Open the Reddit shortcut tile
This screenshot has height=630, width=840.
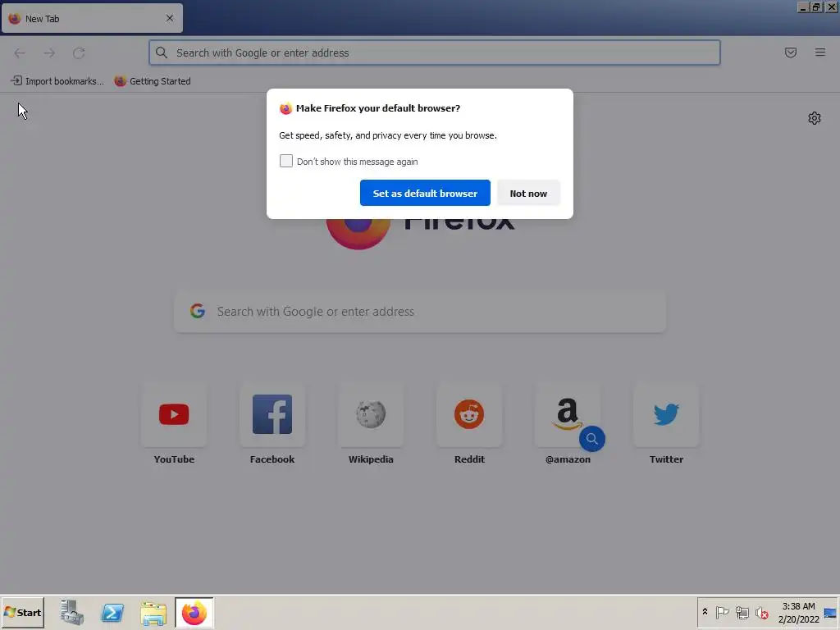pos(469,414)
